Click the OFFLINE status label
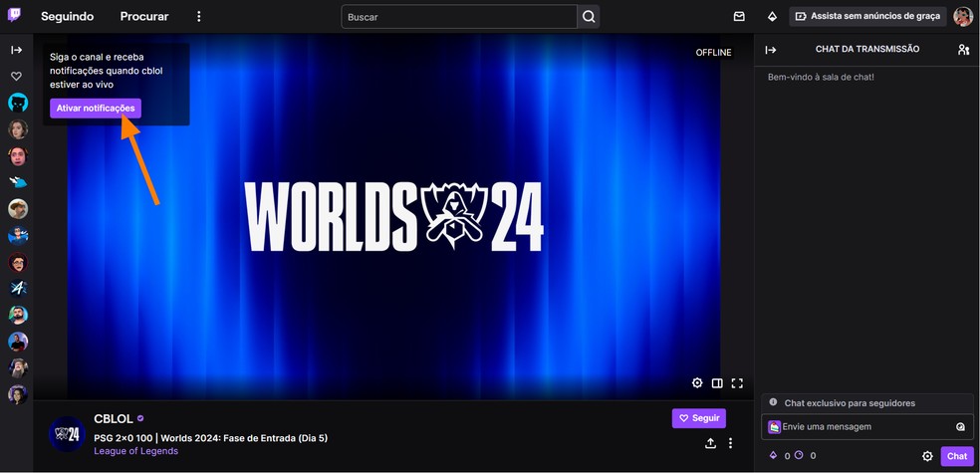Viewport: 980px width, 473px height. tap(714, 53)
